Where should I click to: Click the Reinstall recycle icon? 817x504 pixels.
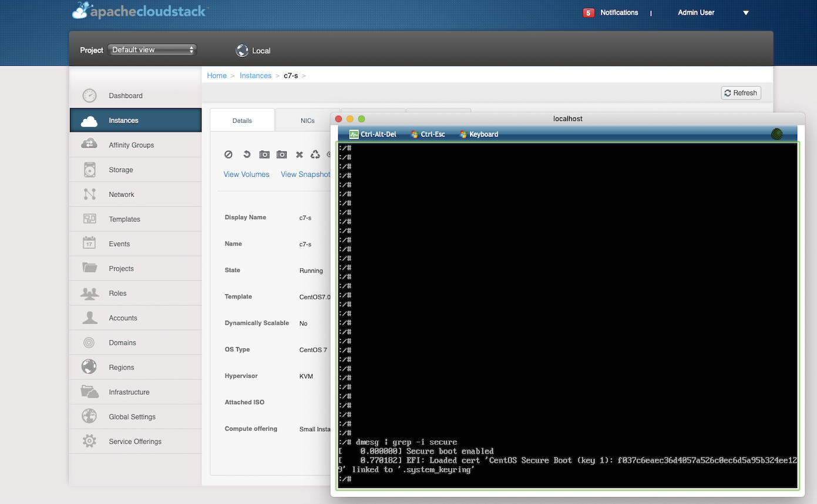(315, 154)
